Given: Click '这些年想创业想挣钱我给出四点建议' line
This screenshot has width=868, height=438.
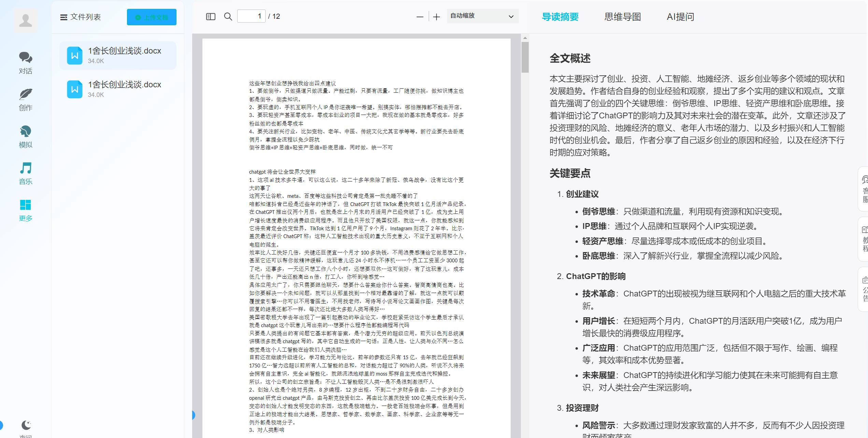Looking at the screenshot, I should 292,83.
